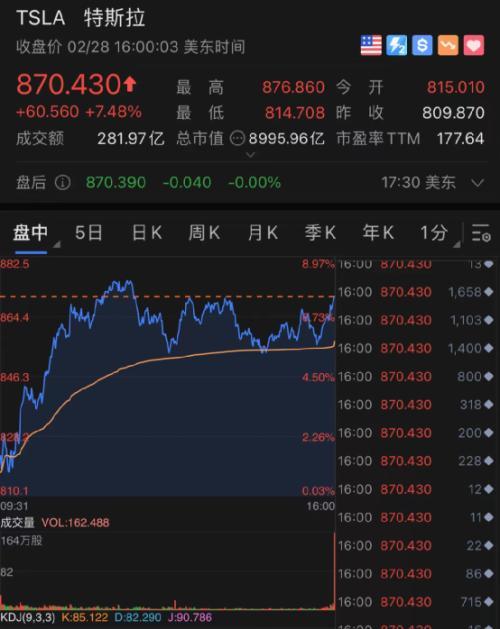The height and width of the screenshot is (629, 500).
Task: Tap the +7.48% change value
Action: [114, 112]
